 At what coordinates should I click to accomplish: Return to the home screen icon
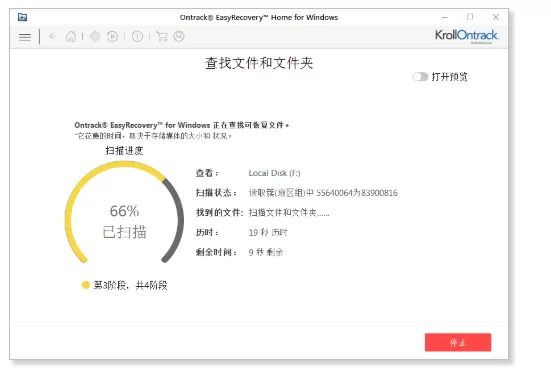pos(71,36)
